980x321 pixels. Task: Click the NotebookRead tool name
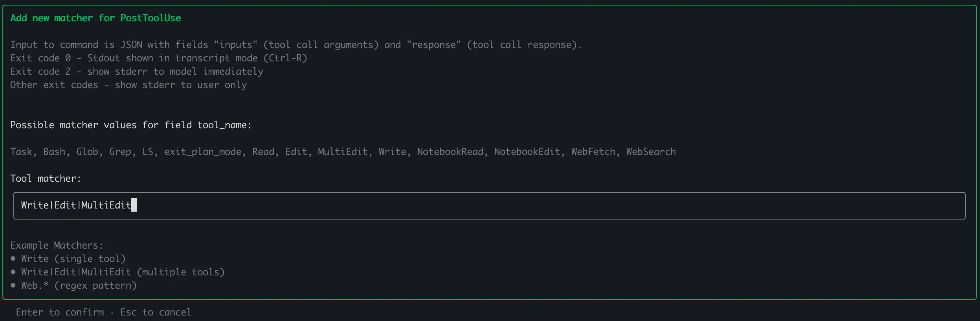click(x=450, y=152)
